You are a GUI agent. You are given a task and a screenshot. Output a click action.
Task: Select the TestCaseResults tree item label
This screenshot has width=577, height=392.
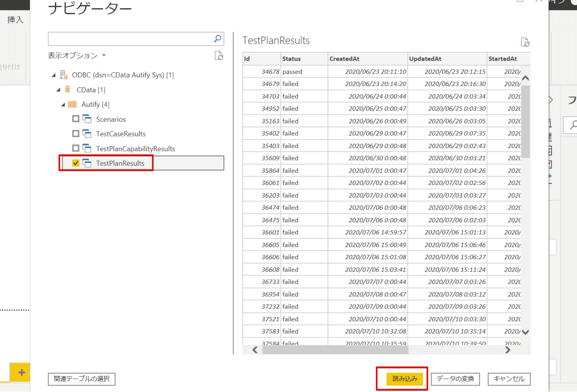(121, 134)
